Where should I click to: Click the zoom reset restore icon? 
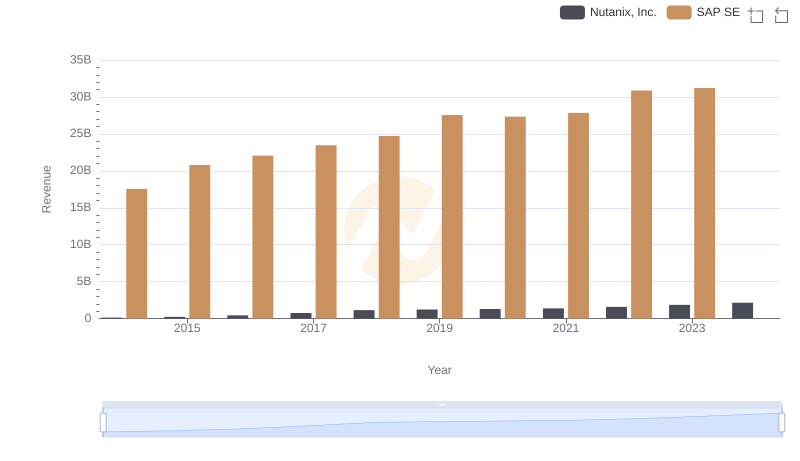(781, 15)
